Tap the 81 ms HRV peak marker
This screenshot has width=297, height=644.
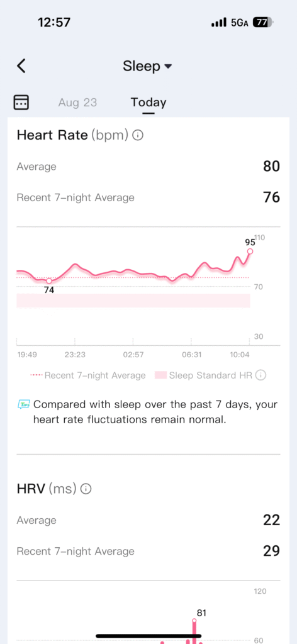(194, 621)
